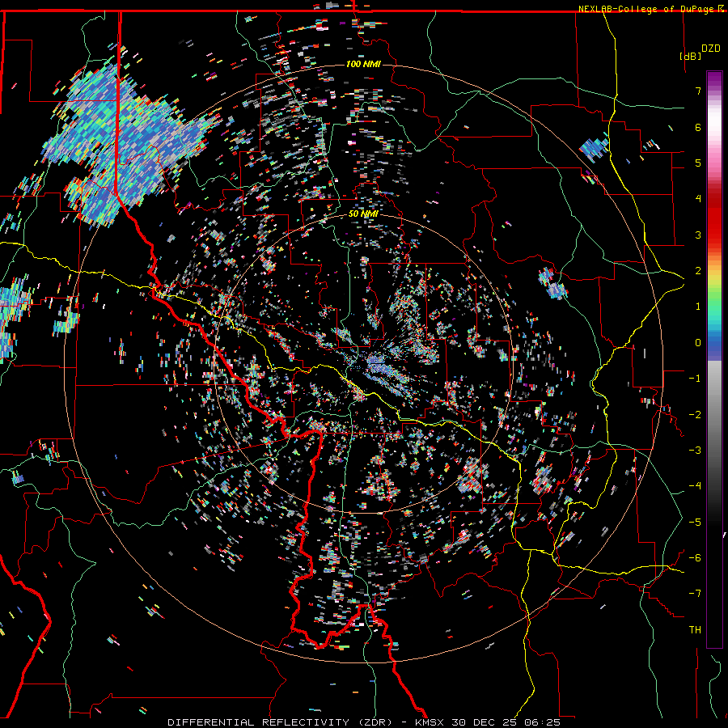Screen dimensions: 728x728
Task: Click the 5 value on color scale
Action: [698, 163]
